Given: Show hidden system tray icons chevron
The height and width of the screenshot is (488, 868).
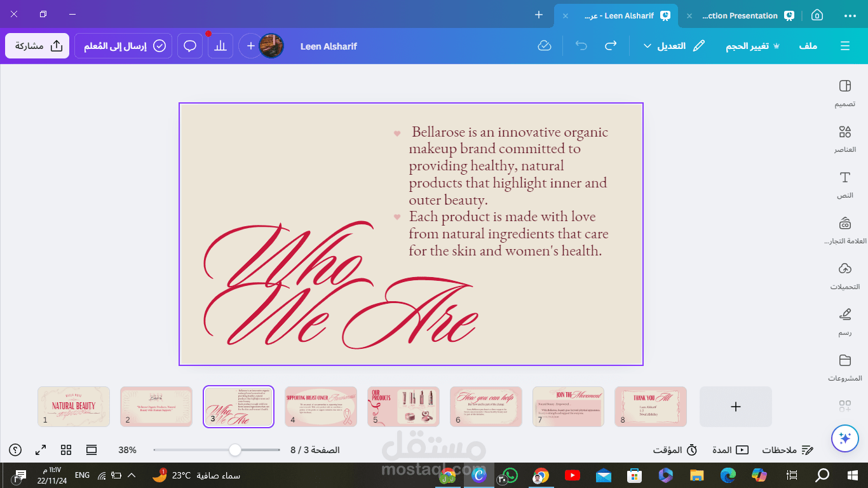Looking at the screenshot, I should (132, 475).
